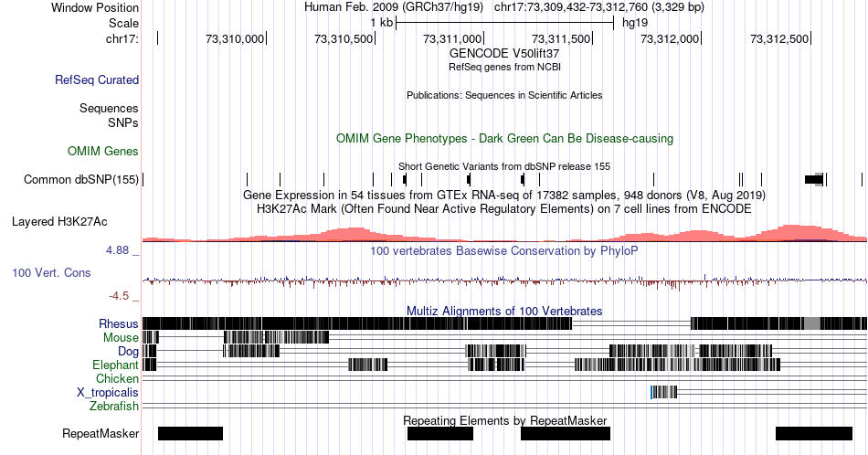868x455 pixels.
Task: Click the GENCODE V50lift37 track title
Action: click(x=504, y=54)
